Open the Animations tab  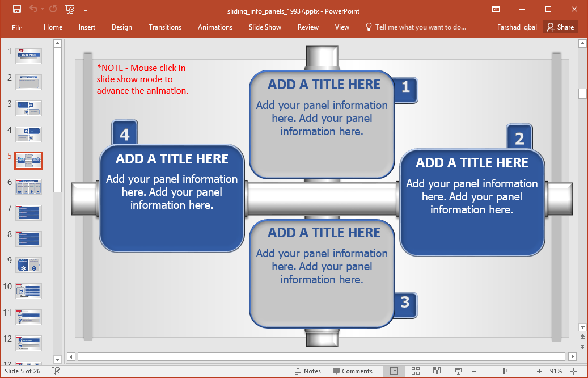pos(215,27)
